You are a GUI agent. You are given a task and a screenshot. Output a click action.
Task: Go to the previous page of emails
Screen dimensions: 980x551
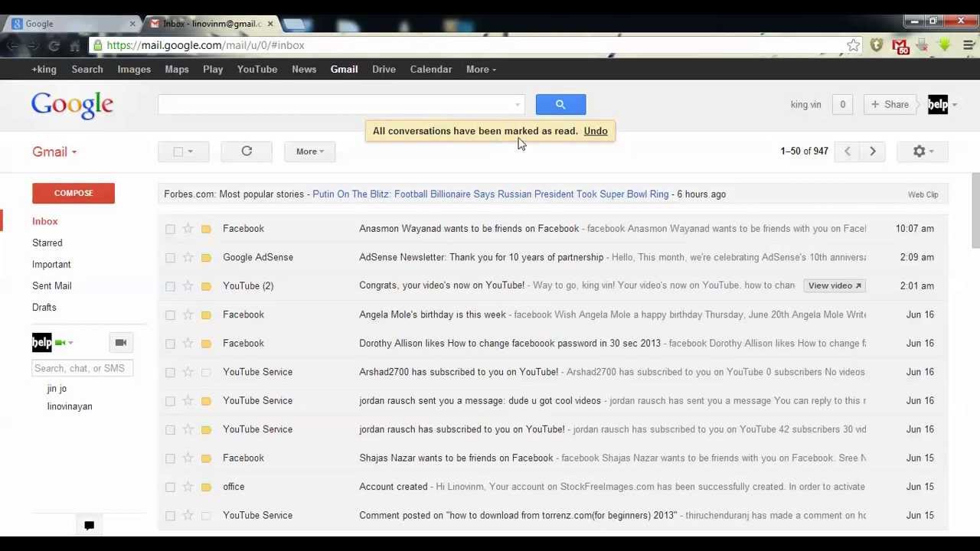pyautogui.click(x=848, y=152)
